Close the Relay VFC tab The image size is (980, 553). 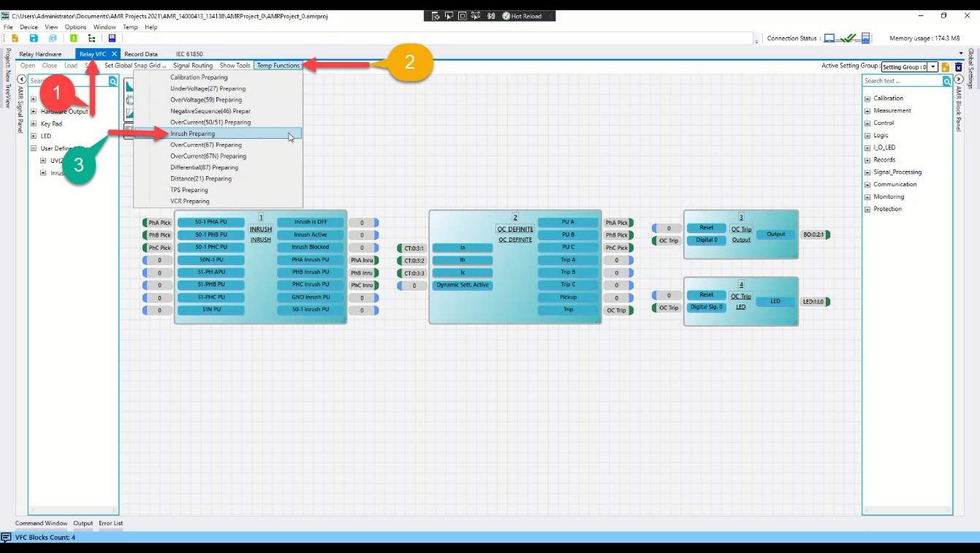coord(115,54)
